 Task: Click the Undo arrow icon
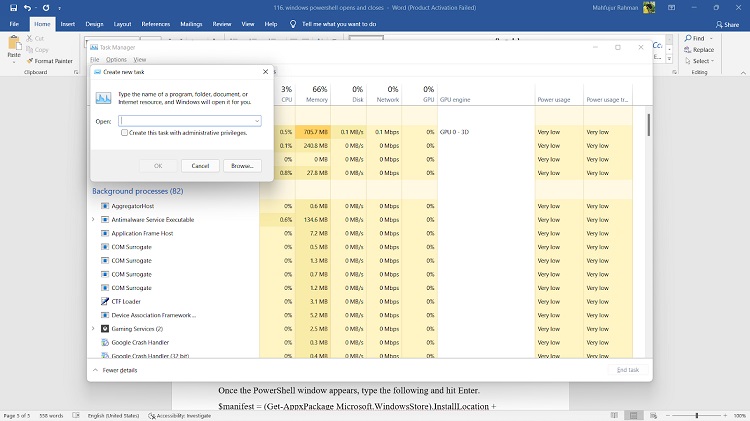pos(27,8)
